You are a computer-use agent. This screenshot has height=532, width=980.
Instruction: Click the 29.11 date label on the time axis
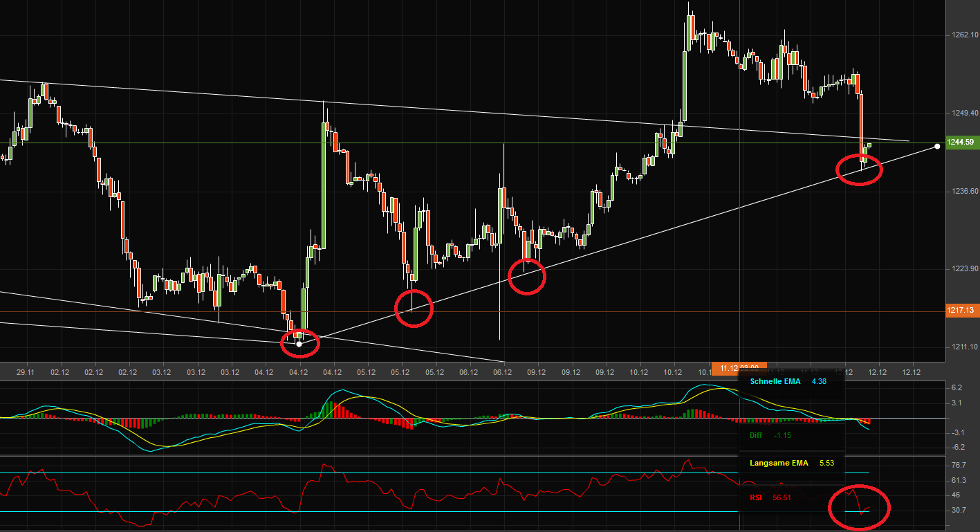pyautogui.click(x=25, y=372)
